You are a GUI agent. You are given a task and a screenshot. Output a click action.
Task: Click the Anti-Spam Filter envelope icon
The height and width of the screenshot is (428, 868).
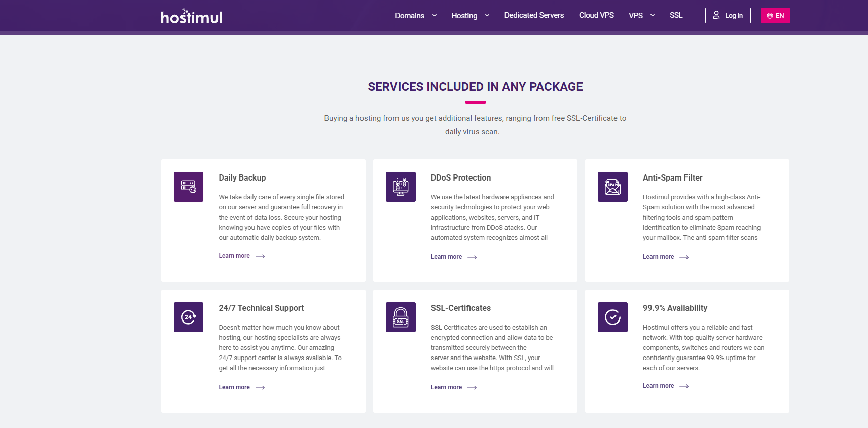point(612,187)
